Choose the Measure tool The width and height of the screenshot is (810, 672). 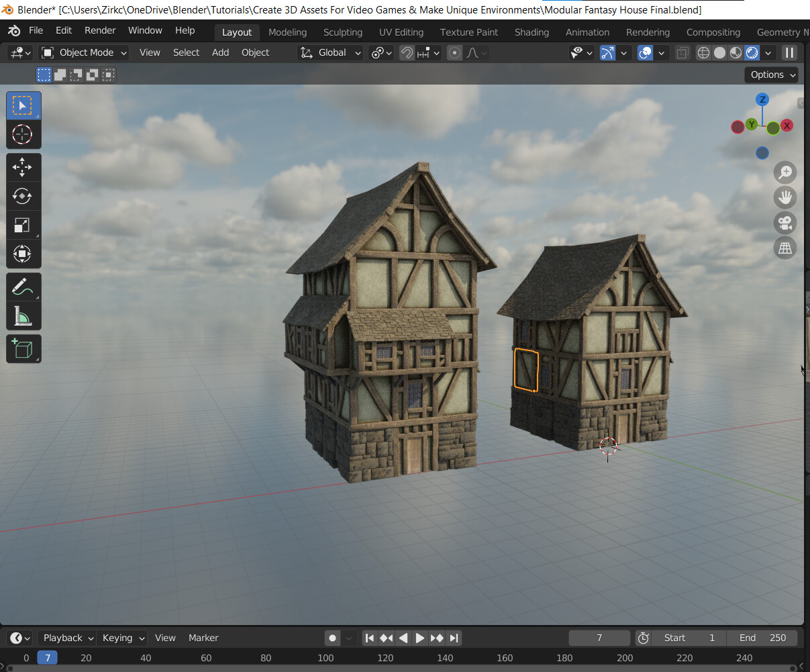click(23, 316)
